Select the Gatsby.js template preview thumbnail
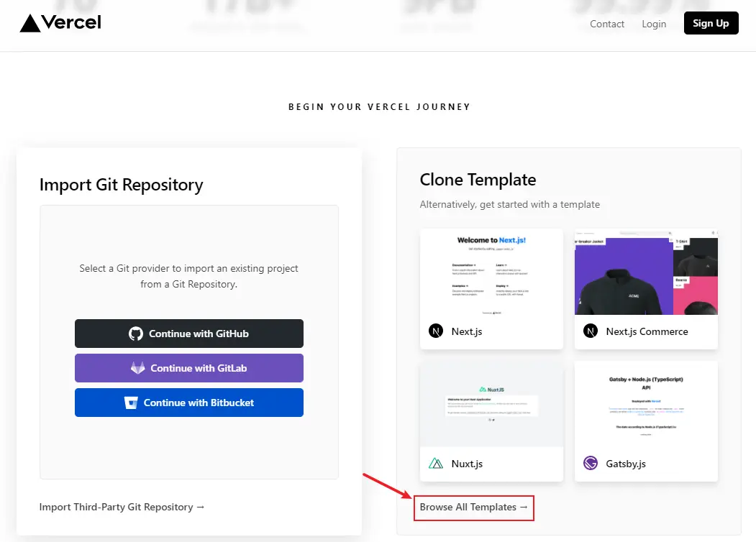 646,405
